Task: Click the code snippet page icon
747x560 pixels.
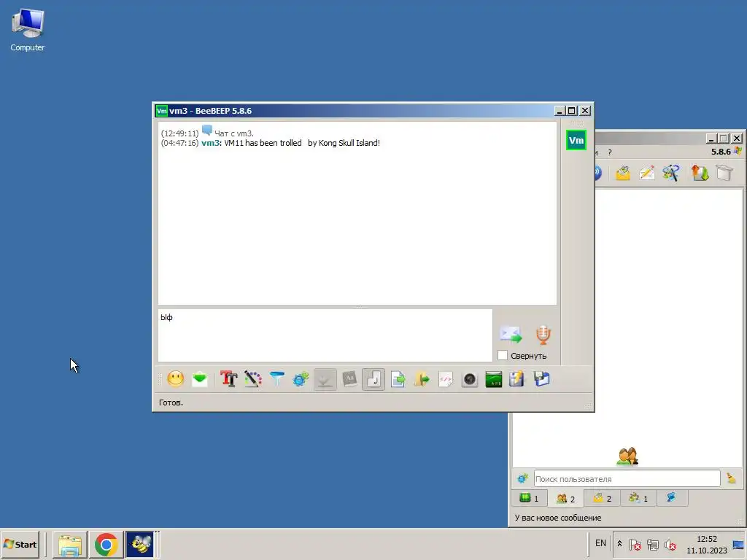Action: (446, 379)
